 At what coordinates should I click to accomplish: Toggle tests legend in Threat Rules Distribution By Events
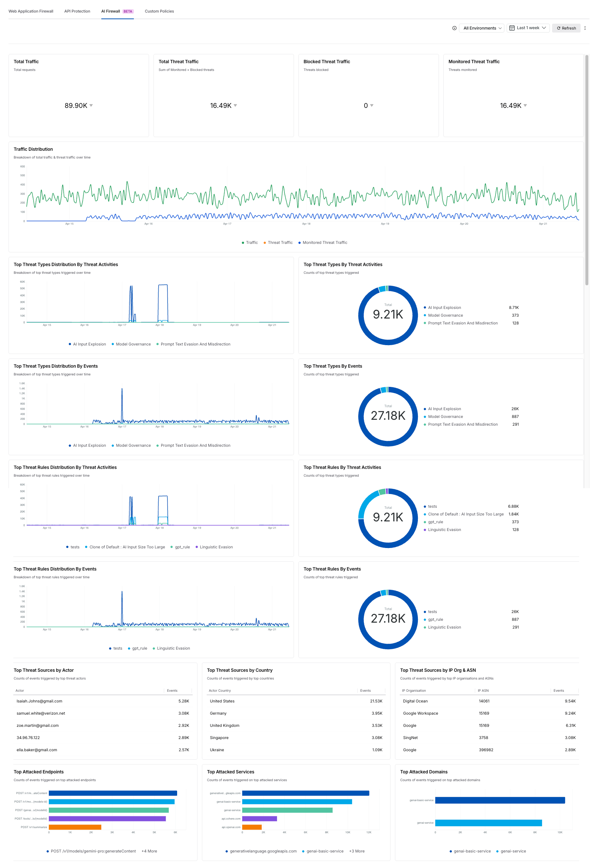coord(116,649)
